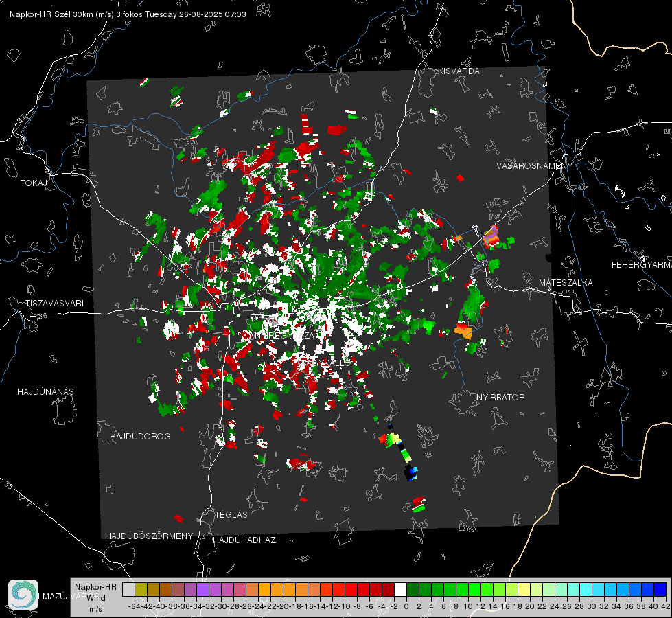Click the HAJDÚDOROG town label
The image size is (672, 618).
coord(140,437)
